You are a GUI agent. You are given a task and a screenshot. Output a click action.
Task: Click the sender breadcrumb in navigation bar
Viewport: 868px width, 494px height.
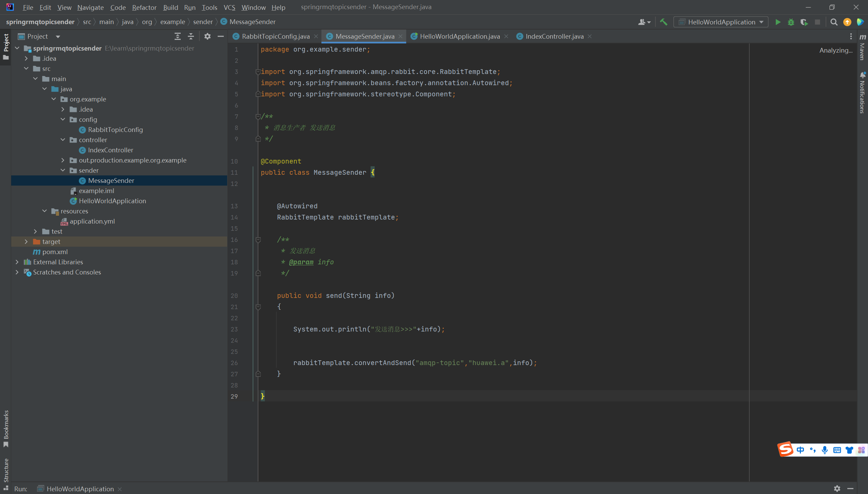pos(203,22)
